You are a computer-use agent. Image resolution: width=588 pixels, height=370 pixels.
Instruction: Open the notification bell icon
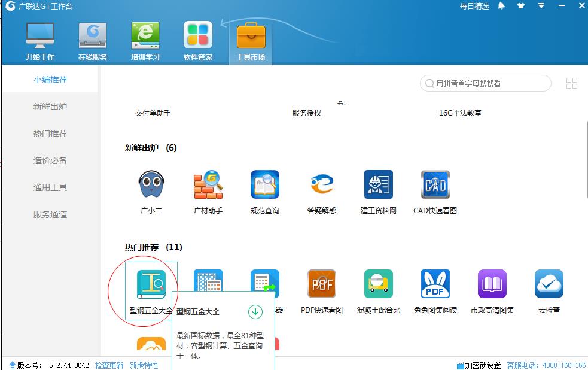pos(501,5)
